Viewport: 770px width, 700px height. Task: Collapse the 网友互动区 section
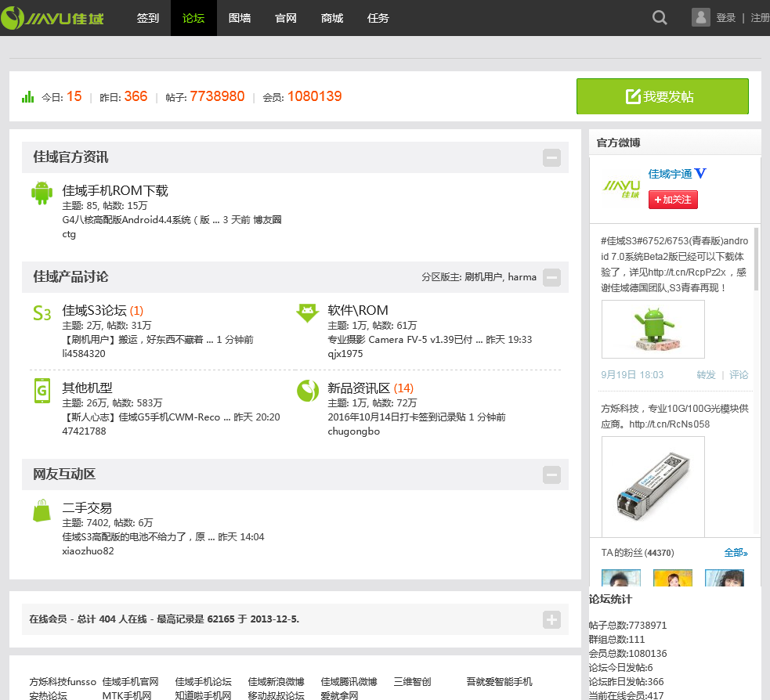[x=551, y=474]
